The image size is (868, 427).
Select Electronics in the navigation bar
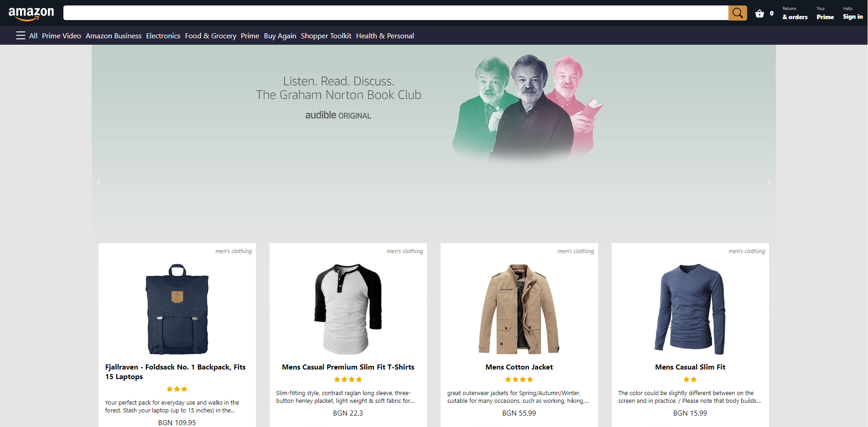pos(163,36)
